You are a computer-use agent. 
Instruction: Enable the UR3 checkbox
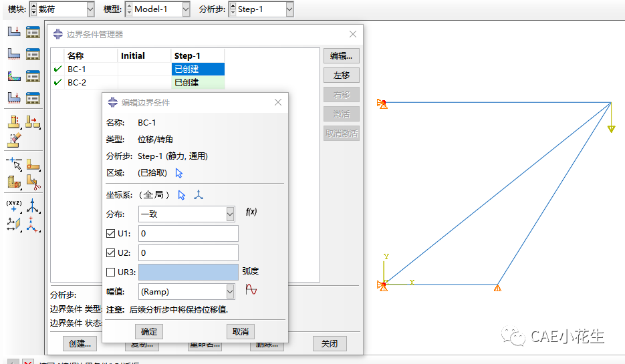pos(110,272)
